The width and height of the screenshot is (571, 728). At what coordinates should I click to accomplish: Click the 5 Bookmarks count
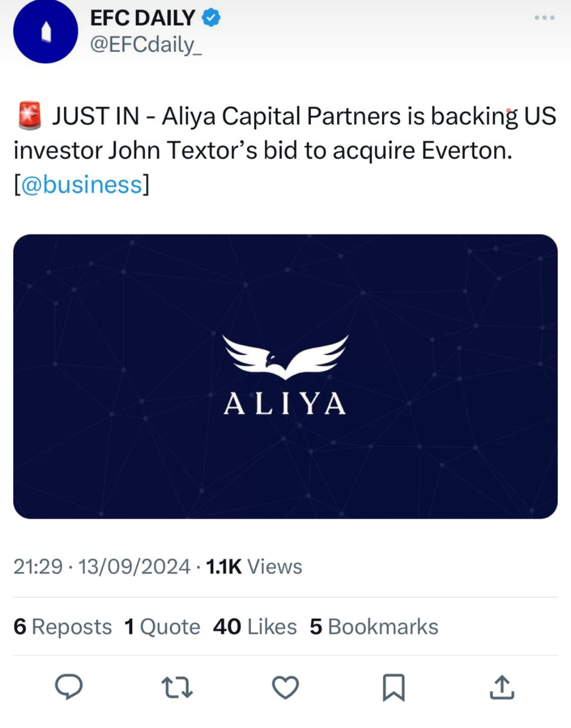pyautogui.click(x=374, y=627)
